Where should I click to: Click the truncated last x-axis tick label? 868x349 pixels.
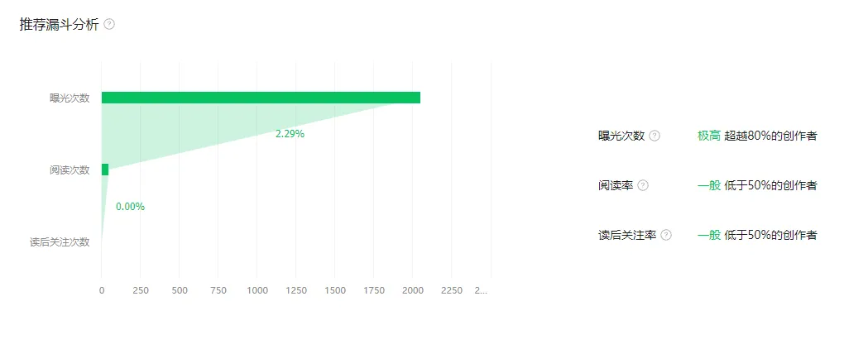pyautogui.click(x=481, y=290)
